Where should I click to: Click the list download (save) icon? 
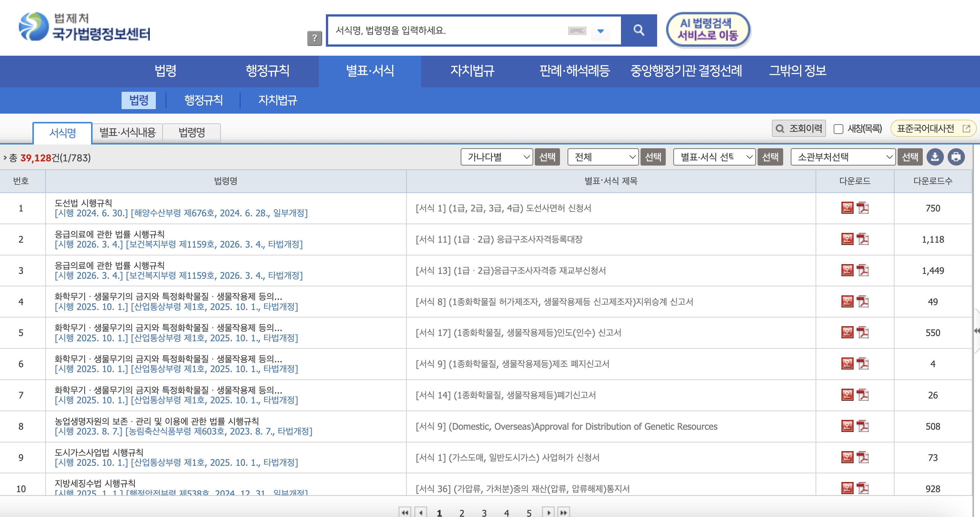point(935,157)
